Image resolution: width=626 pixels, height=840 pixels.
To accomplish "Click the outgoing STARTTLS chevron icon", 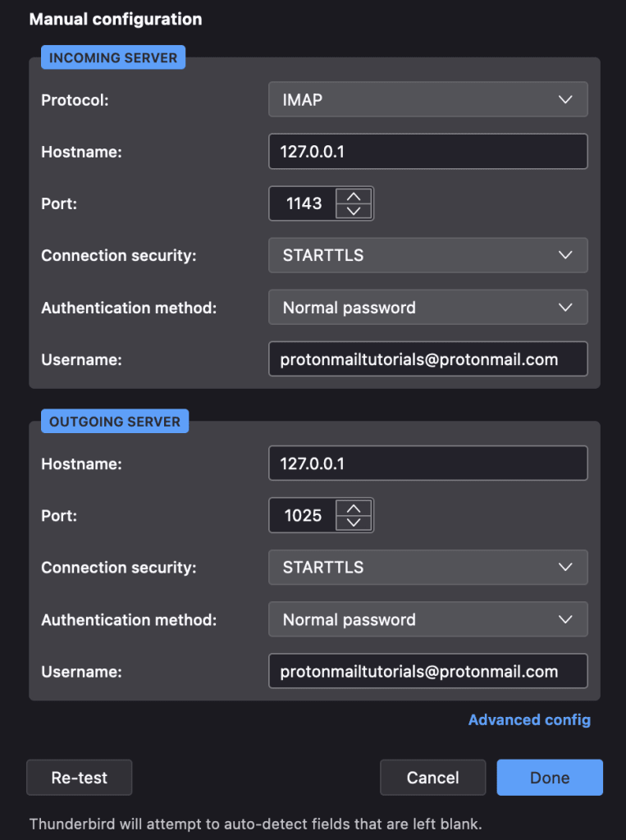I will coord(565,567).
